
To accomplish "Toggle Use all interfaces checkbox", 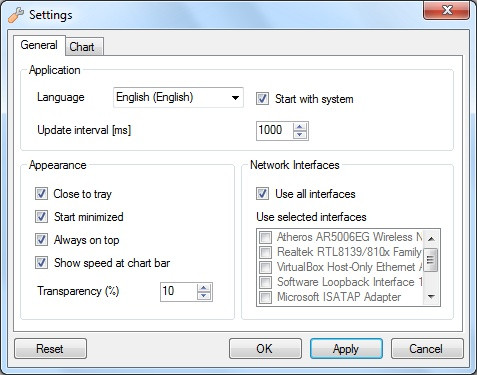I will click(x=263, y=194).
